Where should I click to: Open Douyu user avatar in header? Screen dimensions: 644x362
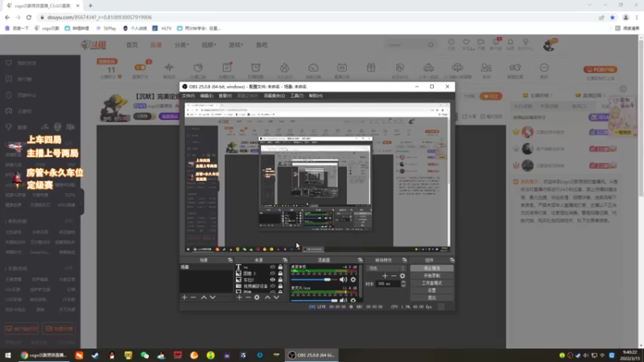click(x=549, y=45)
